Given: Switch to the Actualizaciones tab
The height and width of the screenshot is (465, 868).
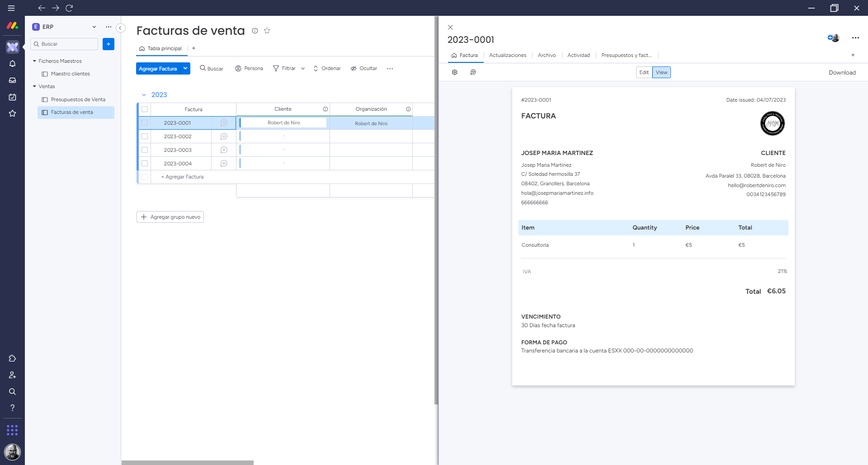Looking at the screenshot, I should pyautogui.click(x=507, y=56).
